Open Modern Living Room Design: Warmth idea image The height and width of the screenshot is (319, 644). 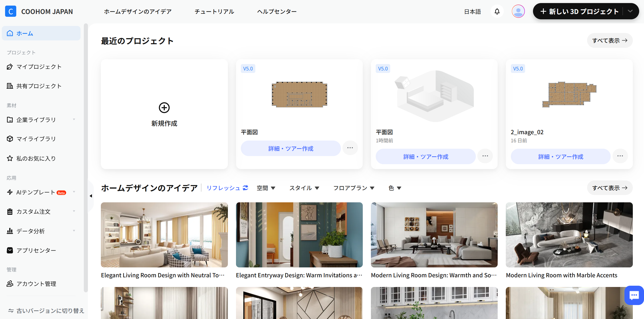coord(434,235)
